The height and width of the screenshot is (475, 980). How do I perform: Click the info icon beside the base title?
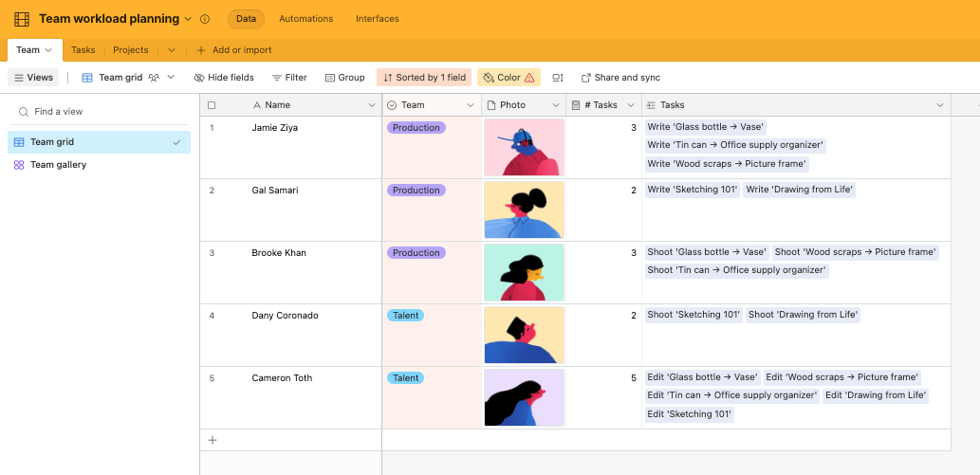[x=205, y=19]
